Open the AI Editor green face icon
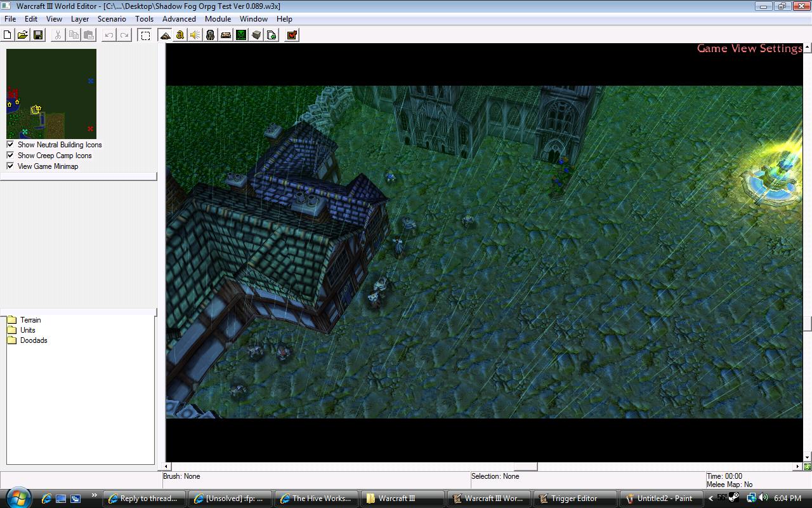The width and height of the screenshot is (812, 508). point(241,35)
